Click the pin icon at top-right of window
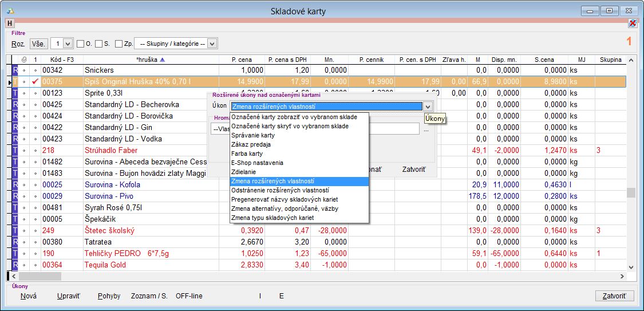 [x=632, y=23]
